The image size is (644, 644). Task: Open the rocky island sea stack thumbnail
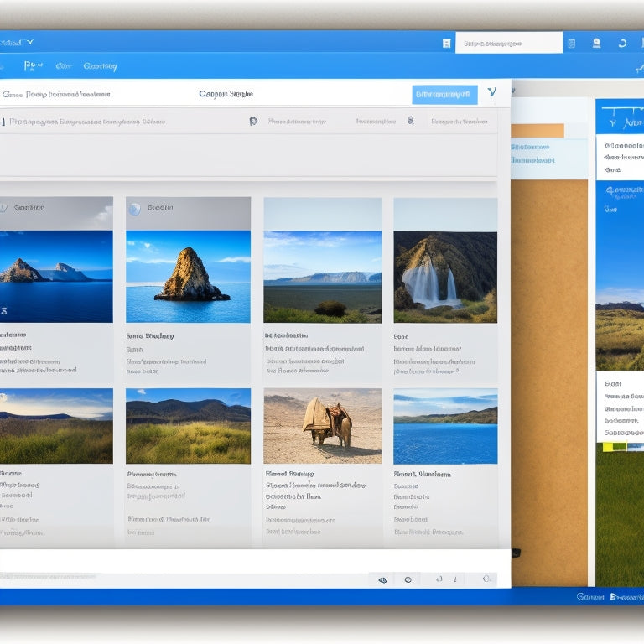click(188, 277)
